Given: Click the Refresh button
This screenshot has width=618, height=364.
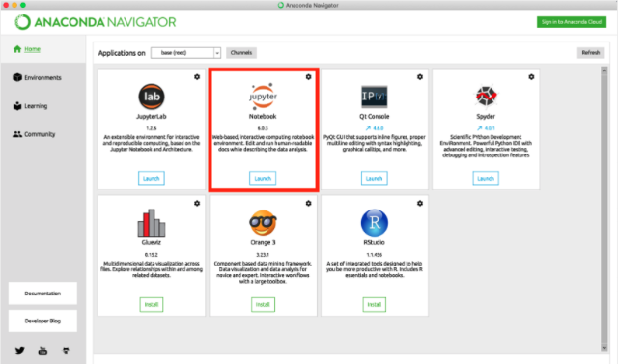Looking at the screenshot, I should click(x=591, y=53).
